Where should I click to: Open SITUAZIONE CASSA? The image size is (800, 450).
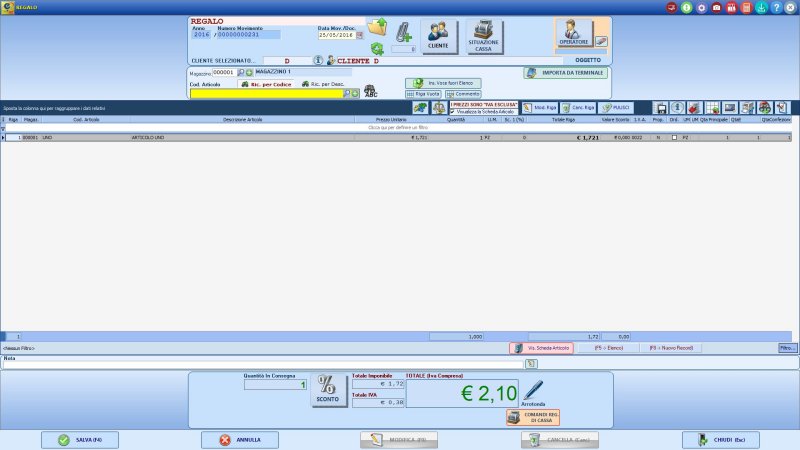click(483, 36)
